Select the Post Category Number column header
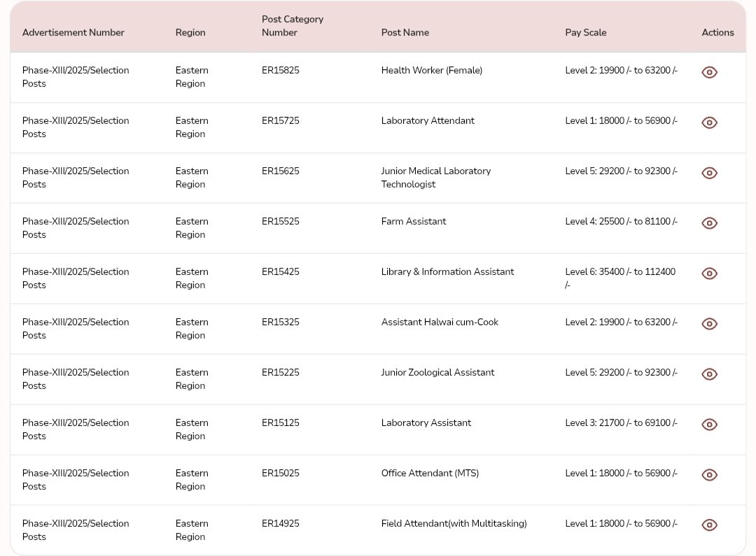 (x=293, y=26)
